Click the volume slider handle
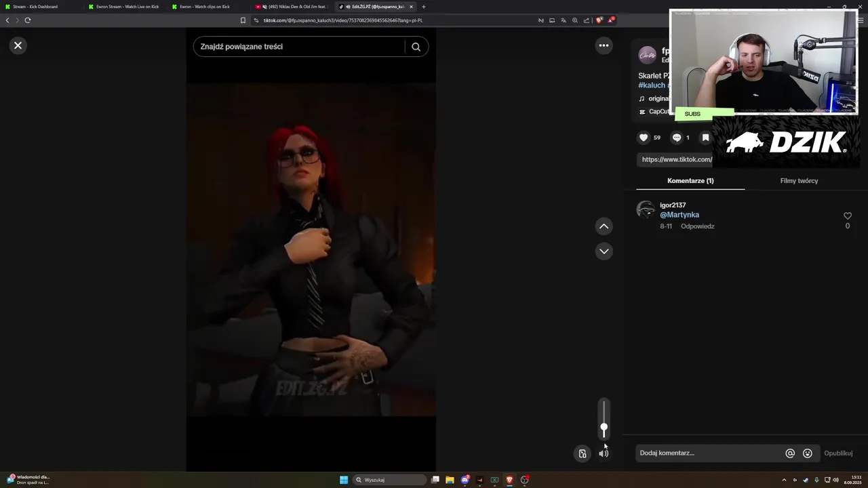The width and height of the screenshot is (868, 488). tap(604, 428)
